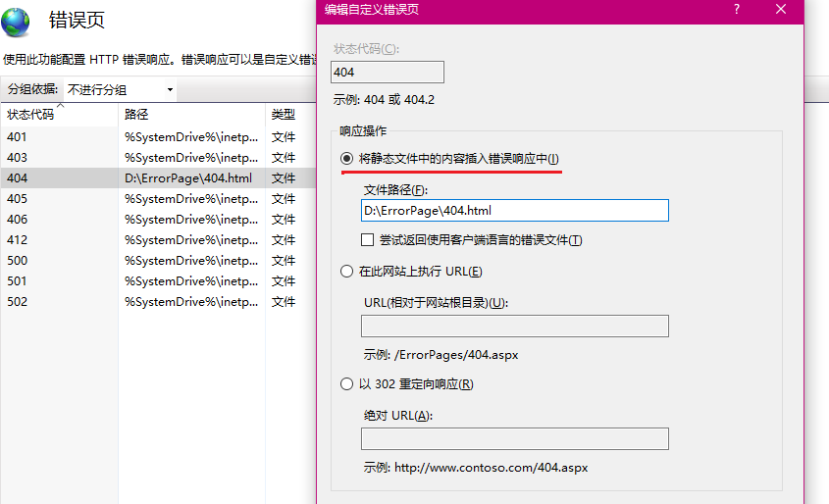
Task: Click the 文件 type cell in the 502 row
Action: tap(284, 302)
